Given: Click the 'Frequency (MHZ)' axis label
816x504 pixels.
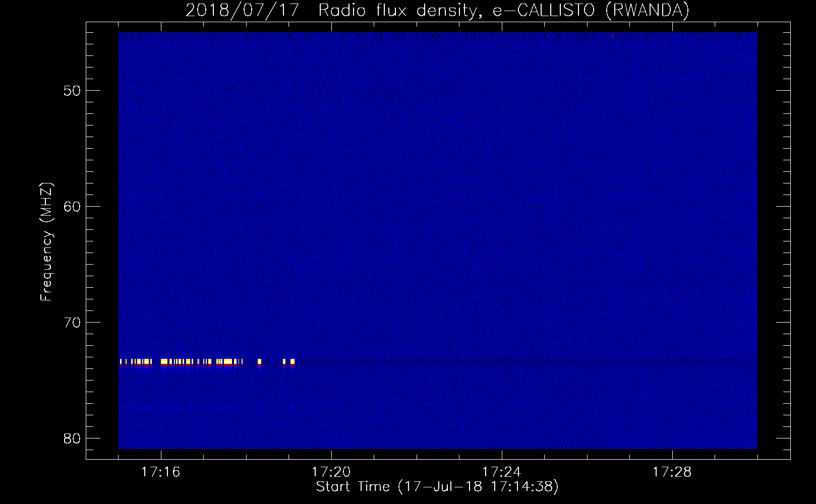Looking at the screenshot, I should pyautogui.click(x=46, y=241).
